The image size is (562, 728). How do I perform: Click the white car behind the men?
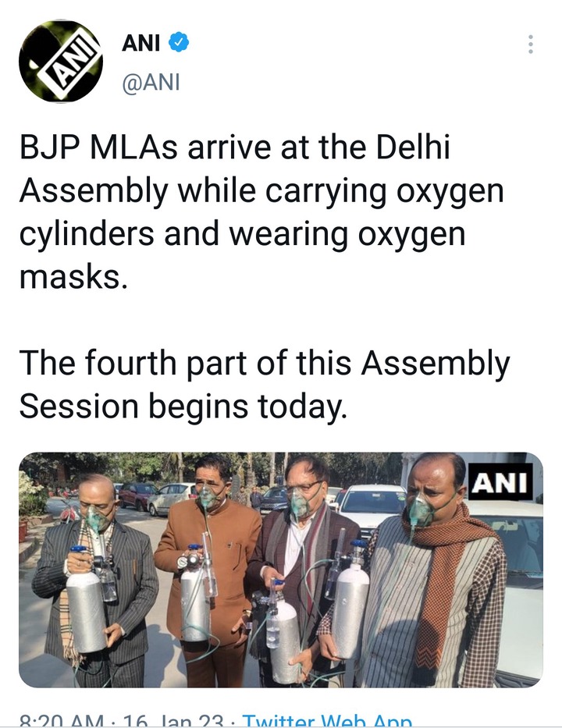[372, 506]
